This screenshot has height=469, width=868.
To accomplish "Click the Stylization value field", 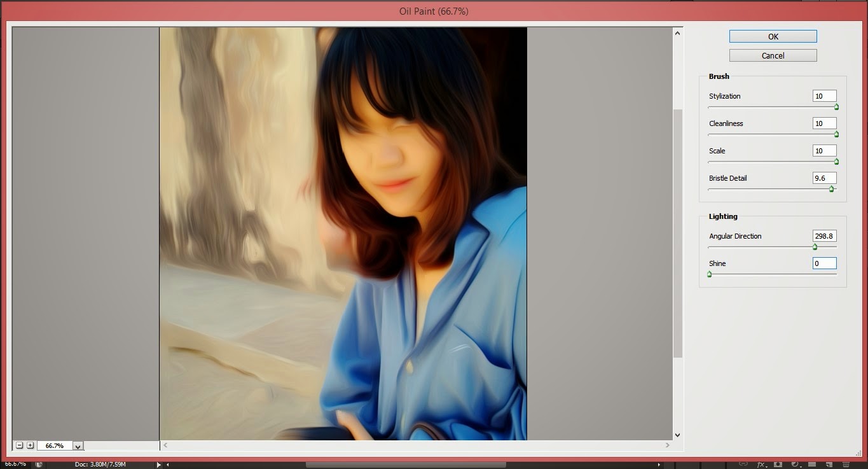I will [824, 96].
